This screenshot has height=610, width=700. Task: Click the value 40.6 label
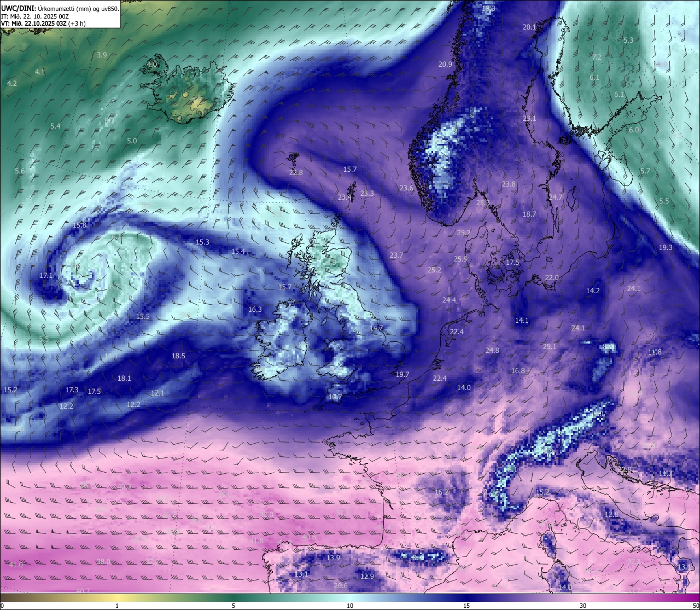coord(309,537)
